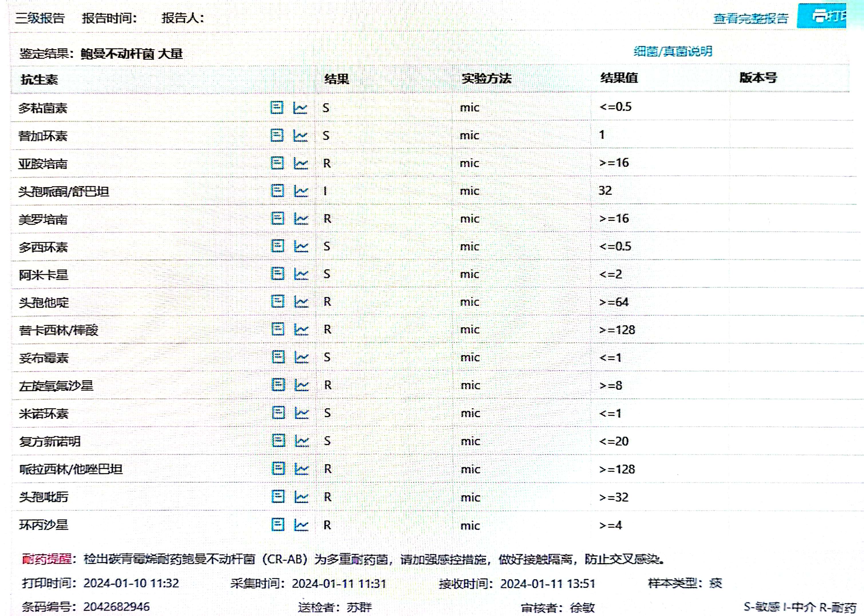Open the trend chart icon for 左旋氧氟沙星
The width and height of the screenshot is (864, 616).
click(x=302, y=385)
